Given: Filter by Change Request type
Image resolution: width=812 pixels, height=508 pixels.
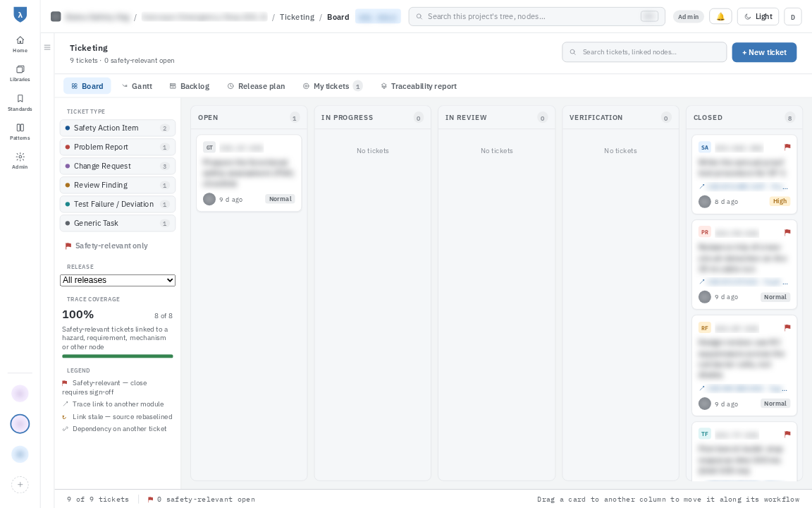Looking at the screenshot, I should click(118, 166).
